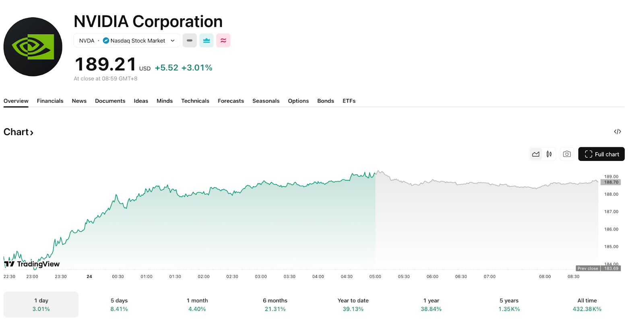Click the blue crown badge icon

tap(206, 40)
